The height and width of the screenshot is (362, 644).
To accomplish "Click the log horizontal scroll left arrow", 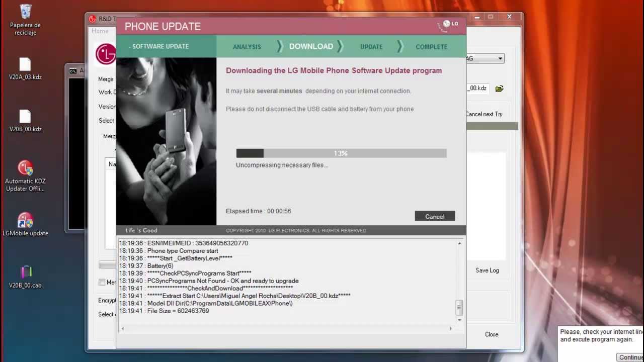I will (123, 328).
